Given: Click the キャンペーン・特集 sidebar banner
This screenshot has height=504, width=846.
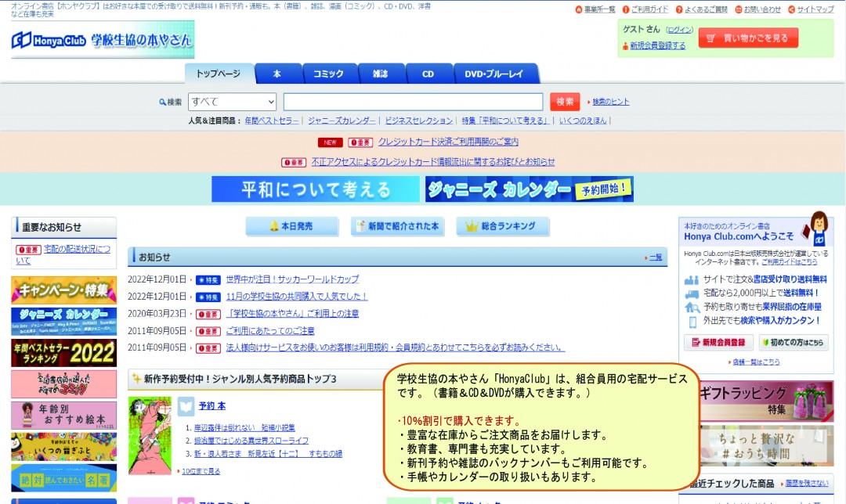Looking at the screenshot, I should tap(63, 290).
